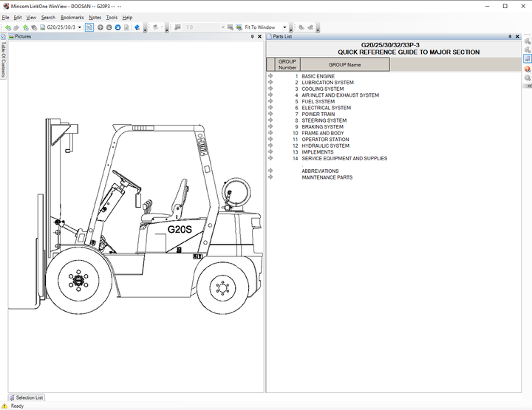This screenshot has height=410, width=532.
Task: Maximize the LinkOne WinView window
Action: 505,6
